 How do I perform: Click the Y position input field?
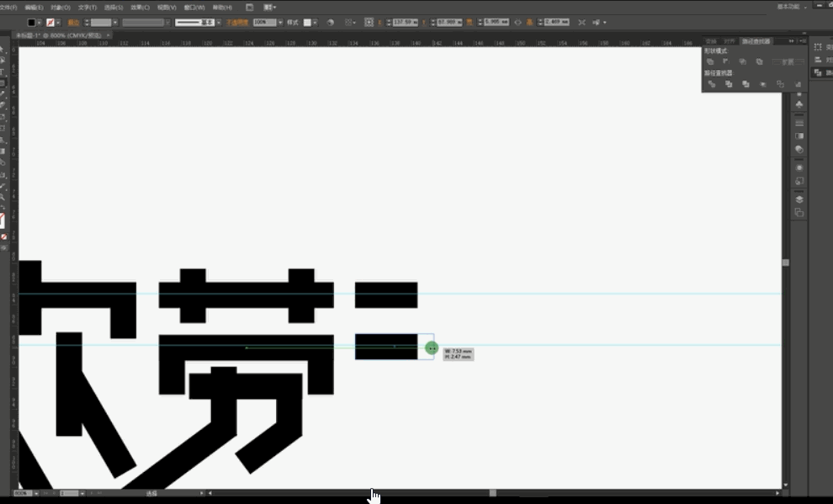(449, 23)
